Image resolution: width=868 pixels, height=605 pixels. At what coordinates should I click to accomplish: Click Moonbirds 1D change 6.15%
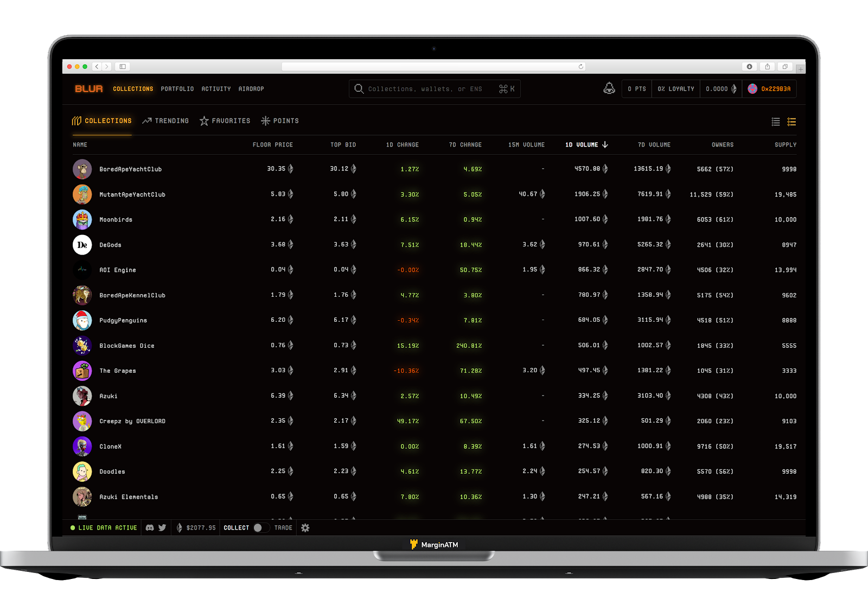point(410,220)
